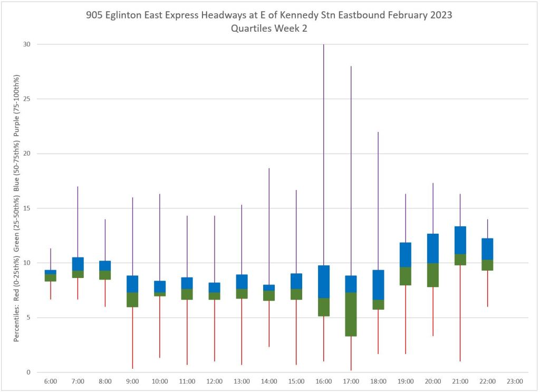Image resolution: width=540 pixels, height=392 pixels.
Task: Select the green box segment at 9:00
Action: (132, 300)
